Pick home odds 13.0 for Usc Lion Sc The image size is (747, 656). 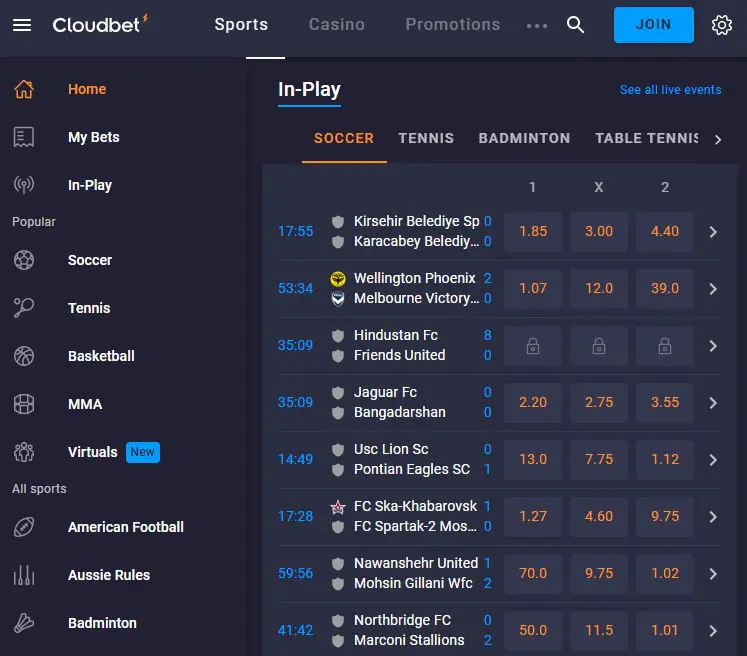(x=533, y=460)
